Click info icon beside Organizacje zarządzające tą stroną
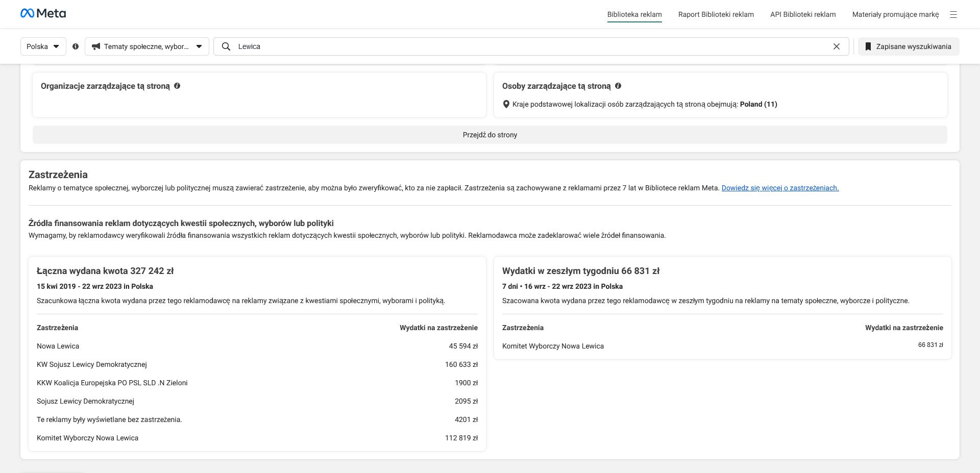Image resolution: width=980 pixels, height=473 pixels. 177,86
